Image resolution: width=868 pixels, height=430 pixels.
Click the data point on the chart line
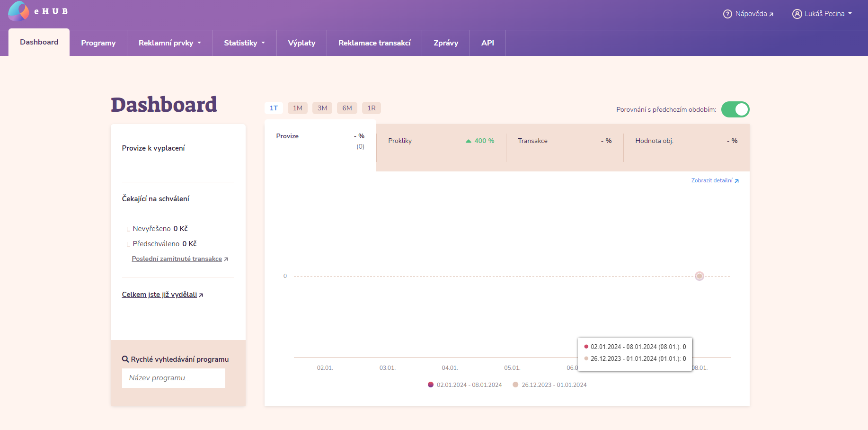coord(700,276)
